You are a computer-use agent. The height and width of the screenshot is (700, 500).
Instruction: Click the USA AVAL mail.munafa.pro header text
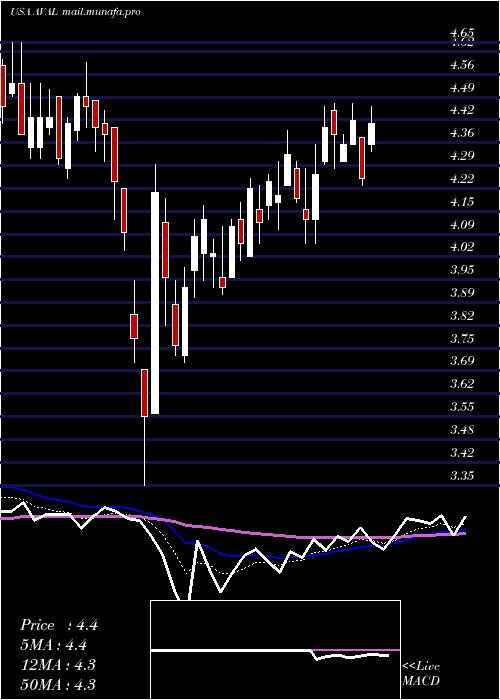coord(75,12)
